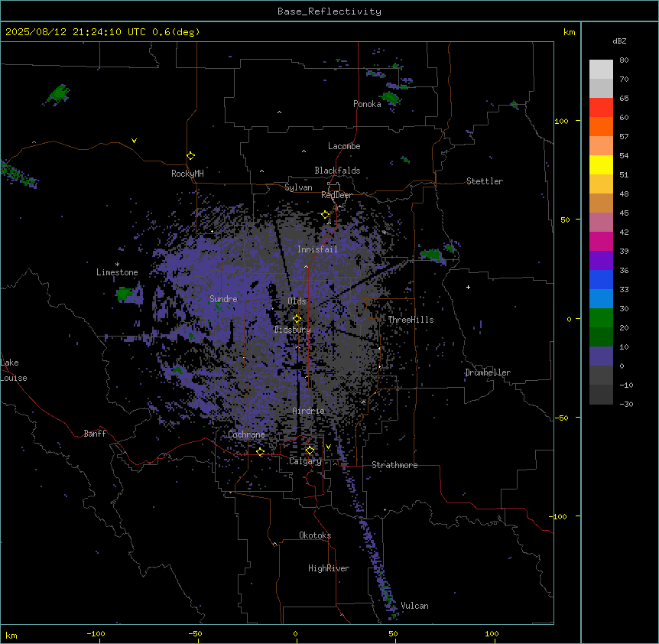This screenshot has width=659, height=644.
Task: Click the Okotoks label
Action: [x=315, y=535]
